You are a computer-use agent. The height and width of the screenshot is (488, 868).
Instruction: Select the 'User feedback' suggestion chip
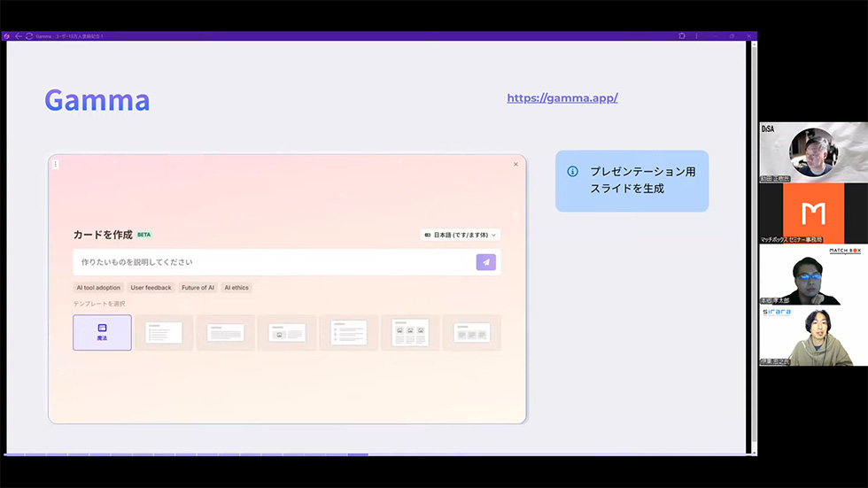[151, 288]
